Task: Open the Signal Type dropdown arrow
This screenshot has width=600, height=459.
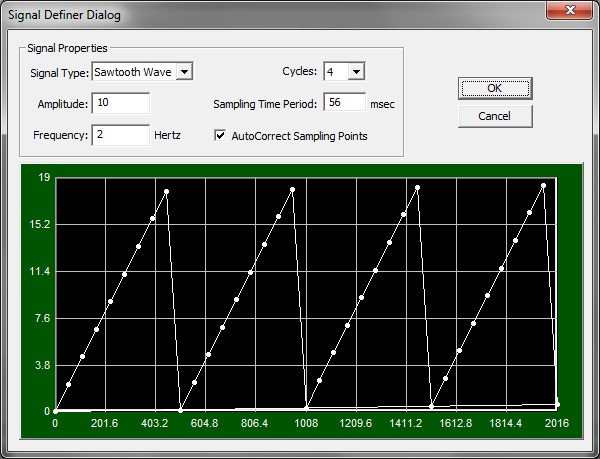Action: tap(184, 72)
